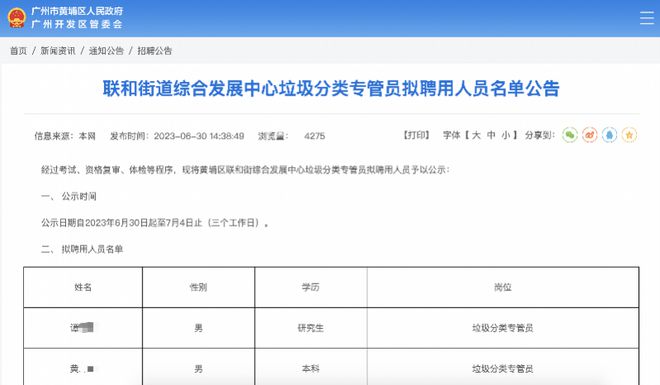
Task: Click the site title 广州市黄埔区人民政府
Action: click(x=77, y=11)
